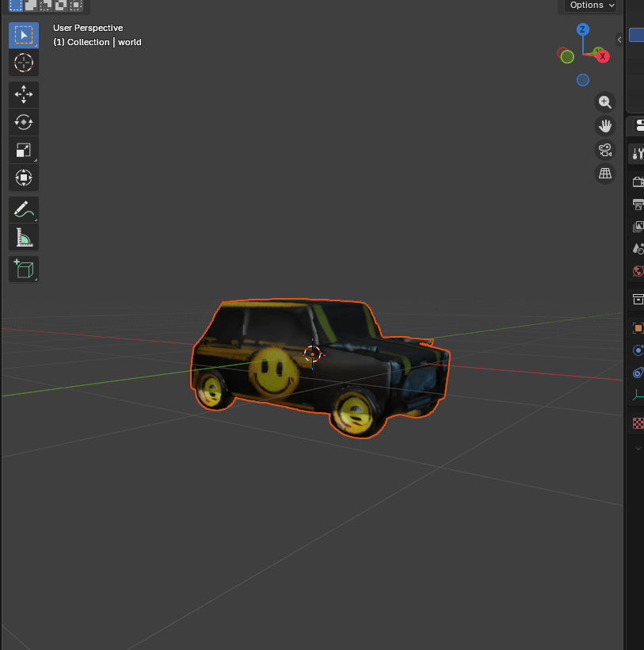Click the zoom magnifier viewport button
The image size is (644, 650).
click(x=604, y=102)
